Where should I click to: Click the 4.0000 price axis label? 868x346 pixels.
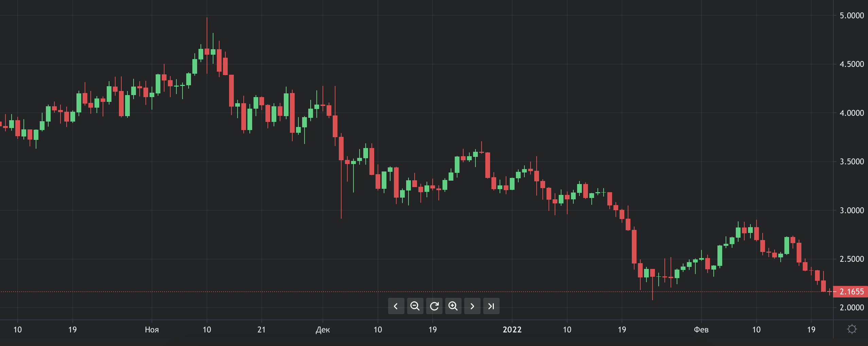pos(852,113)
